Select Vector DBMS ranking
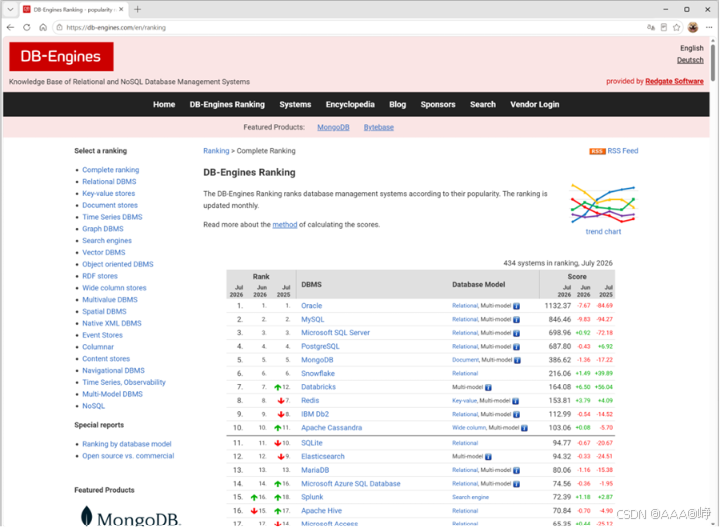The width and height of the screenshot is (720, 527). [104, 252]
